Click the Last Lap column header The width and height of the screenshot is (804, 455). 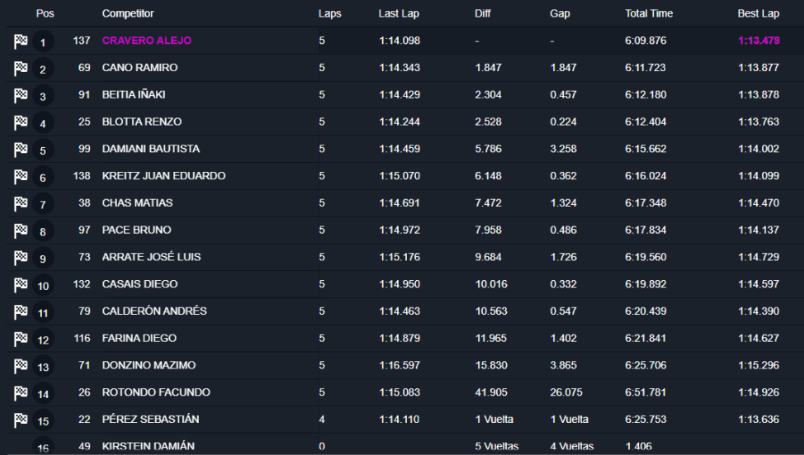coord(398,14)
